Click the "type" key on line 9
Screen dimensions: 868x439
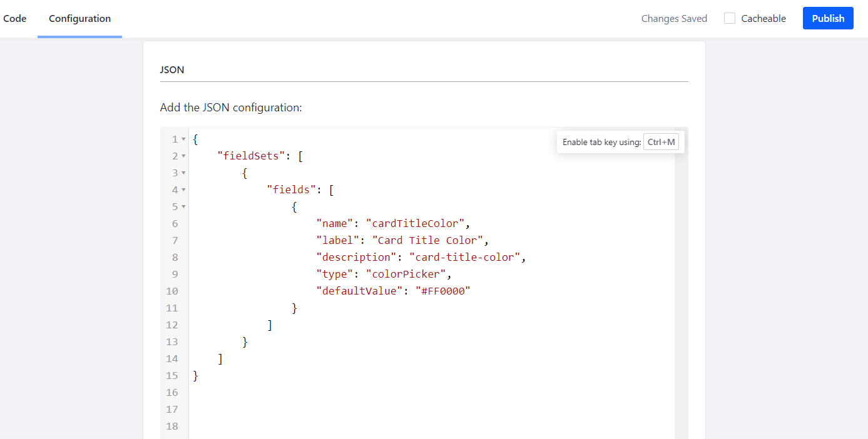pos(335,275)
